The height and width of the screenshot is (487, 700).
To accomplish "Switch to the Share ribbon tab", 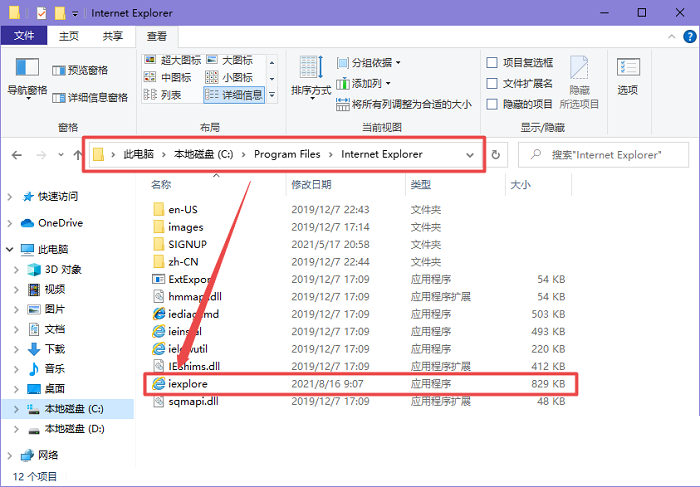I will (x=113, y=36).
